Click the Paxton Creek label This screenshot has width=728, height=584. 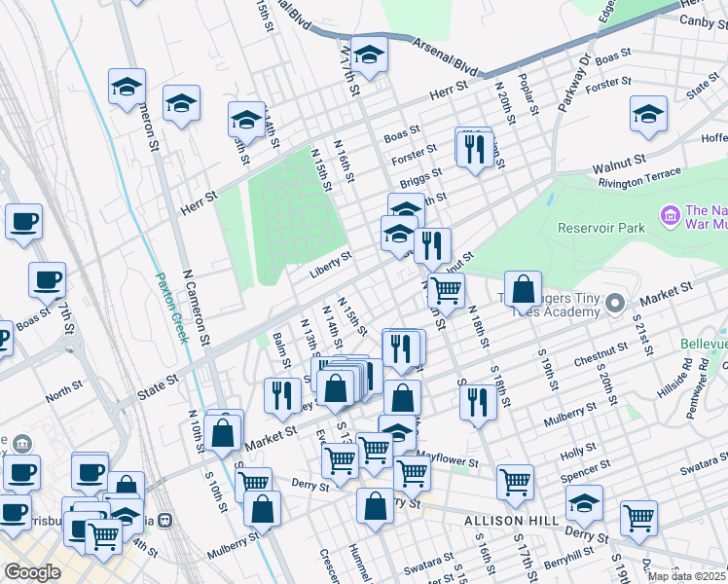point(172,308)
